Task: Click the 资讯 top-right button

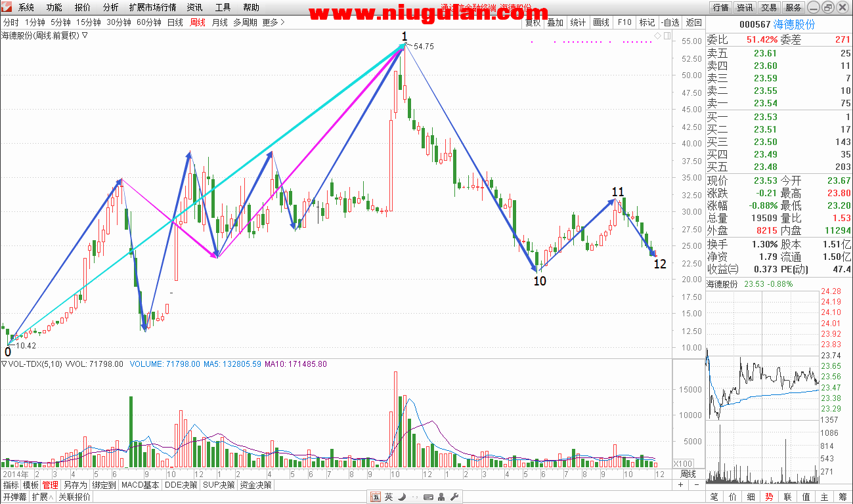Action: [745, 8]
